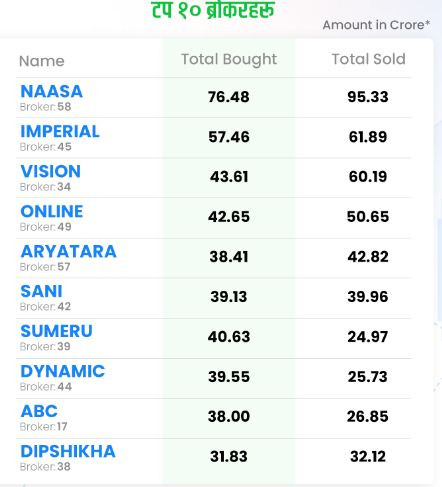This screenshot has height=487, width=442.
Task: Open the NAASA broker link
Action: point(51,91)
